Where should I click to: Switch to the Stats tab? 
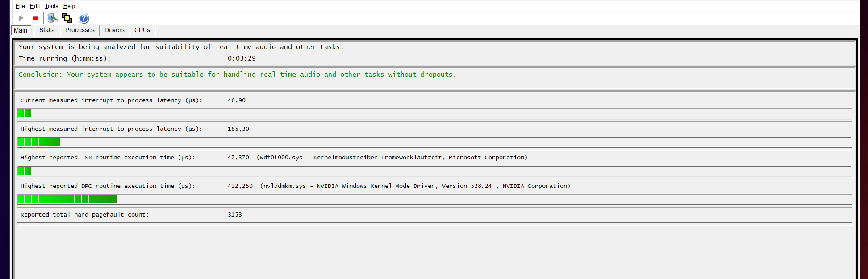point(46,30)
